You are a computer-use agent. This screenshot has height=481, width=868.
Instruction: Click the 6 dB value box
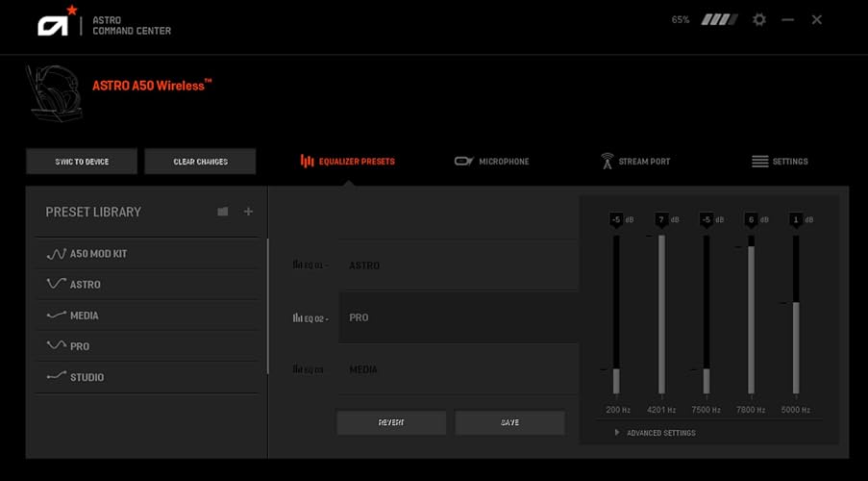pyautogui.click(x=751, y=220)
